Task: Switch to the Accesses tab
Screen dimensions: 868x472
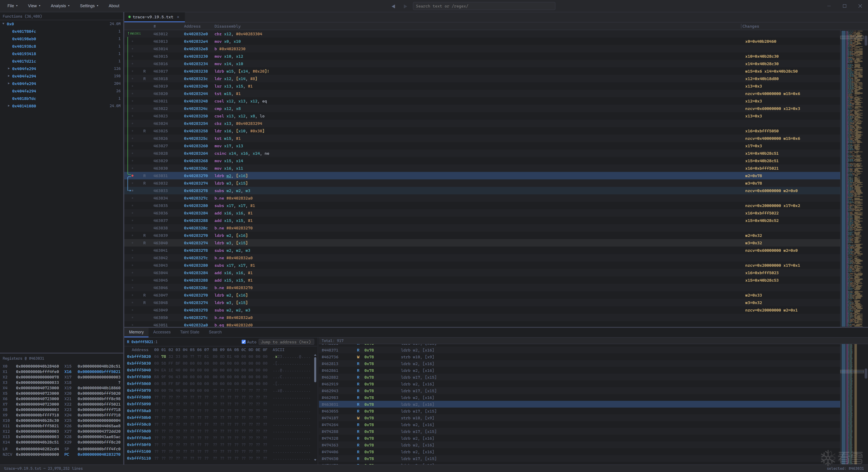Action: coord(162,332)
